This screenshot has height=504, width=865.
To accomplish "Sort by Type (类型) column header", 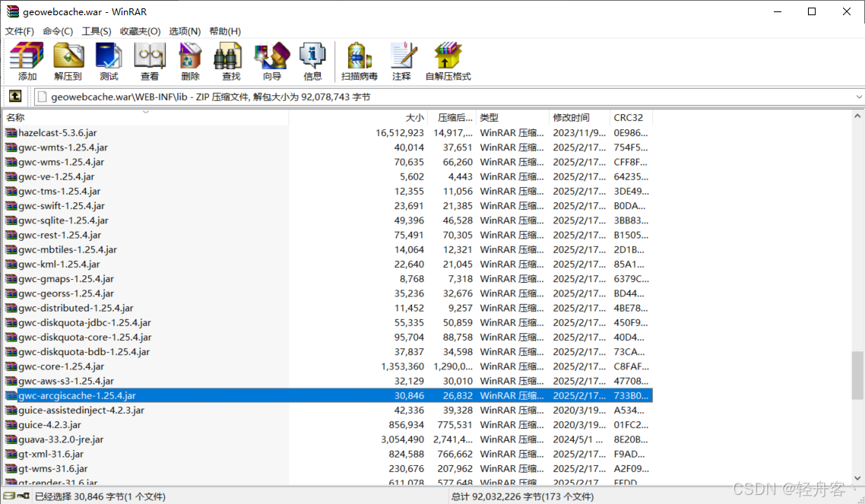I will pos(513,118).
